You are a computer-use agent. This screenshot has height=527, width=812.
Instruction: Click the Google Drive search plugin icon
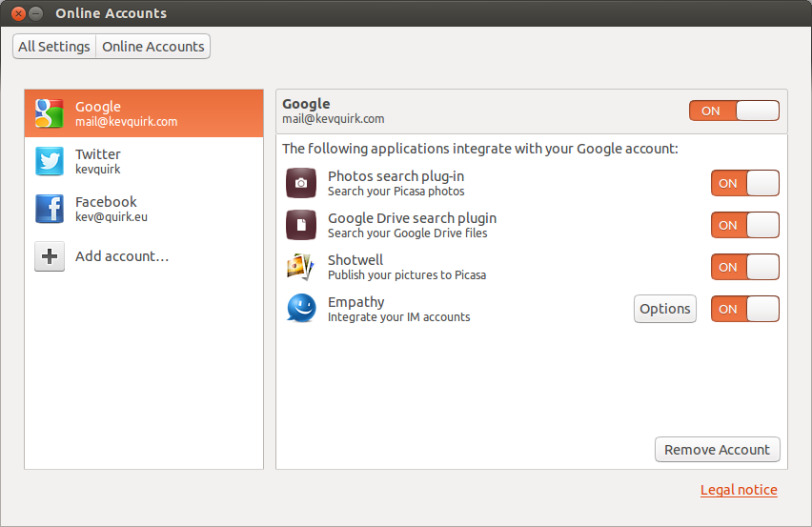point(301,225)
